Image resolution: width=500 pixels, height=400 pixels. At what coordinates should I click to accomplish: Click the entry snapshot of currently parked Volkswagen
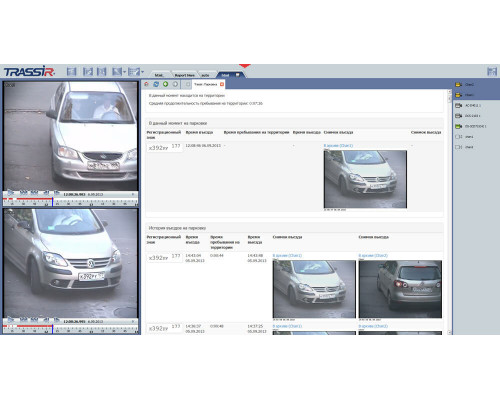tap(365, 179)
